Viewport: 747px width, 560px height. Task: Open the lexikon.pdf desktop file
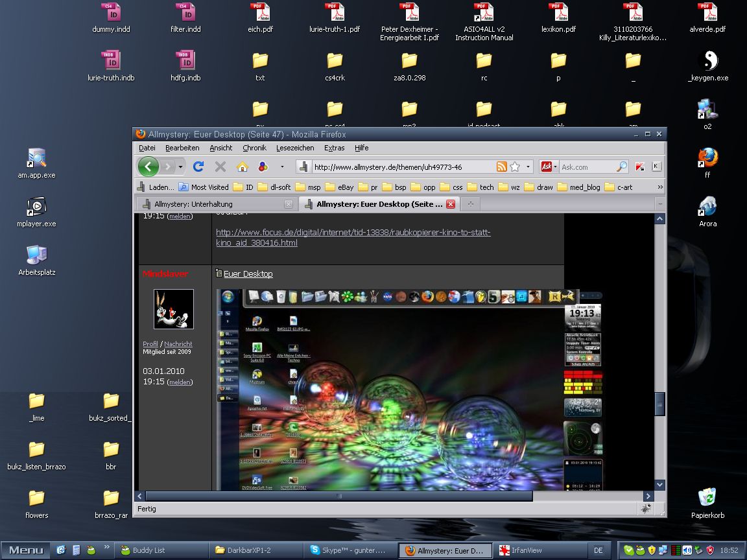558,13
